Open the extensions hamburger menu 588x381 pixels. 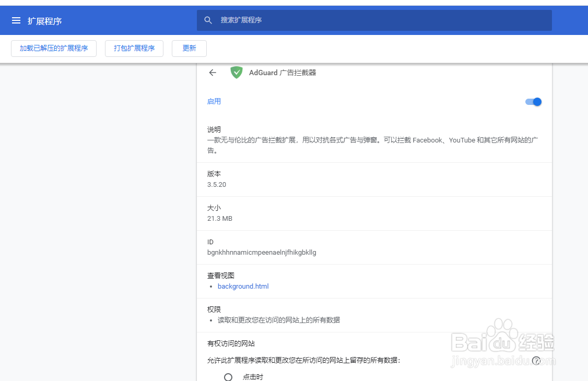16,20
